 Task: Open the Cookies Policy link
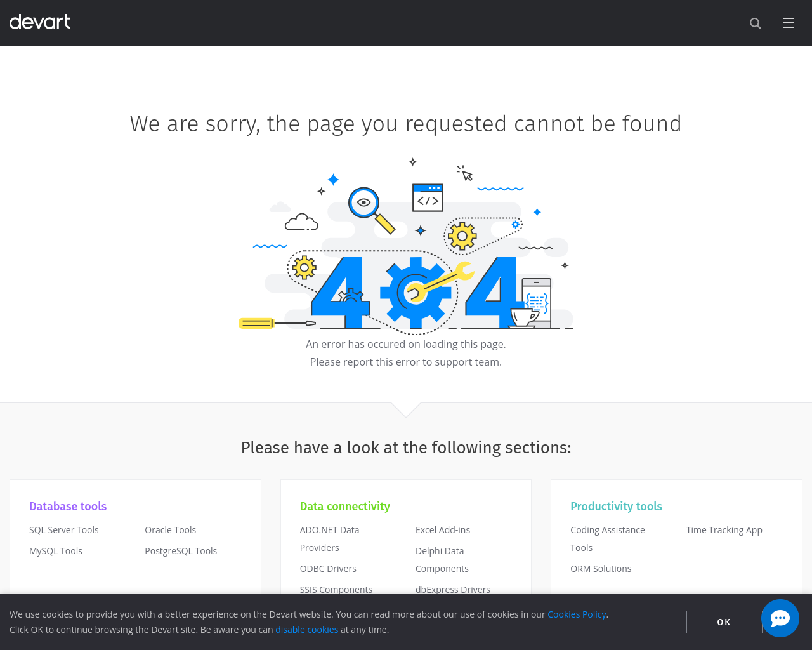(577, 614)
